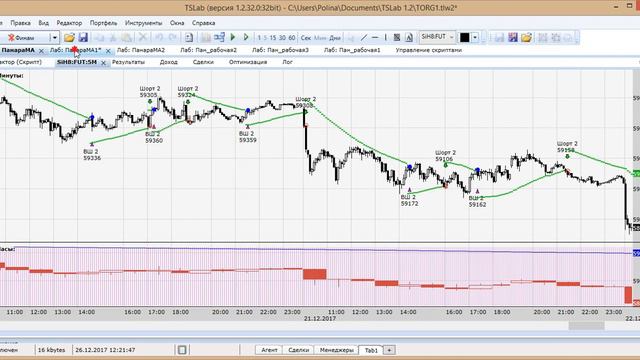Click the document properties page icon
The width and height of the screenshot is (640, 360).
click(x=189, y=38)
